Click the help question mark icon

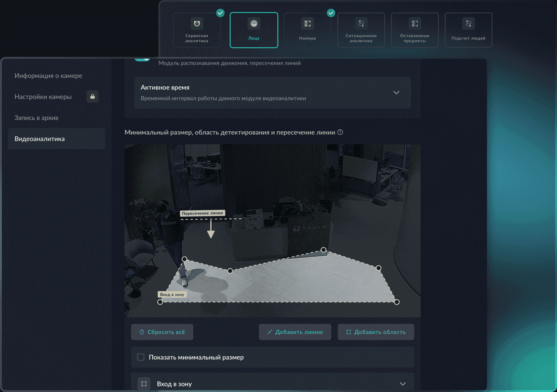340,132
